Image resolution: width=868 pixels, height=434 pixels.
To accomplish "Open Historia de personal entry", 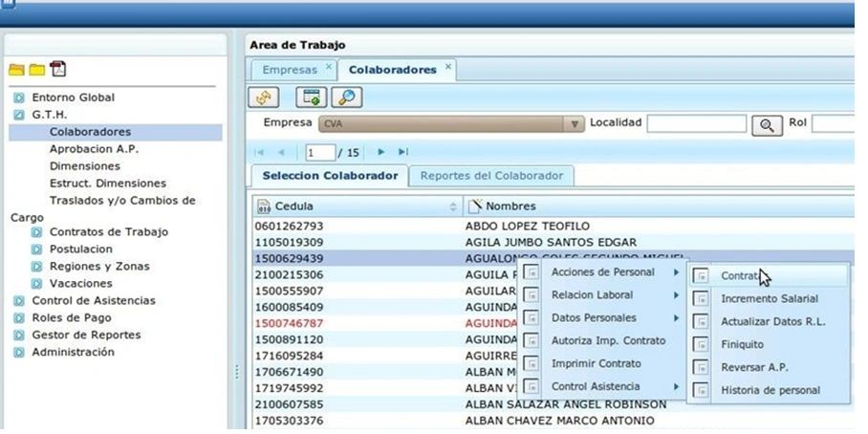I will (x=769, y=390).
